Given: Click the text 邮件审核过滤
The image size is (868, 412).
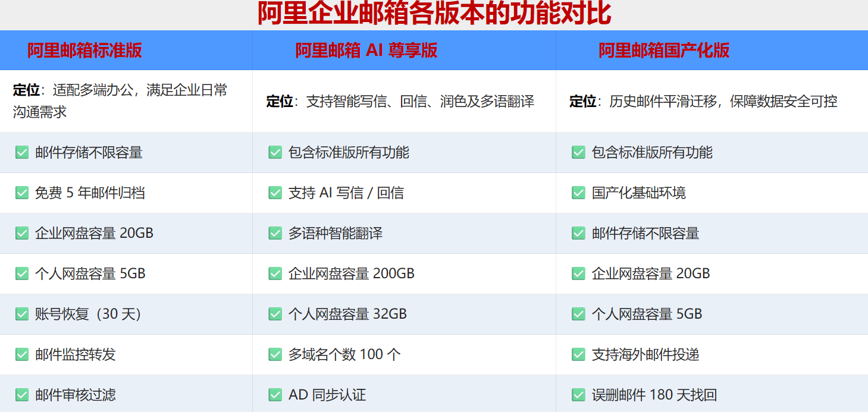Looking at the screenshot, I should (x=76, y=395).
